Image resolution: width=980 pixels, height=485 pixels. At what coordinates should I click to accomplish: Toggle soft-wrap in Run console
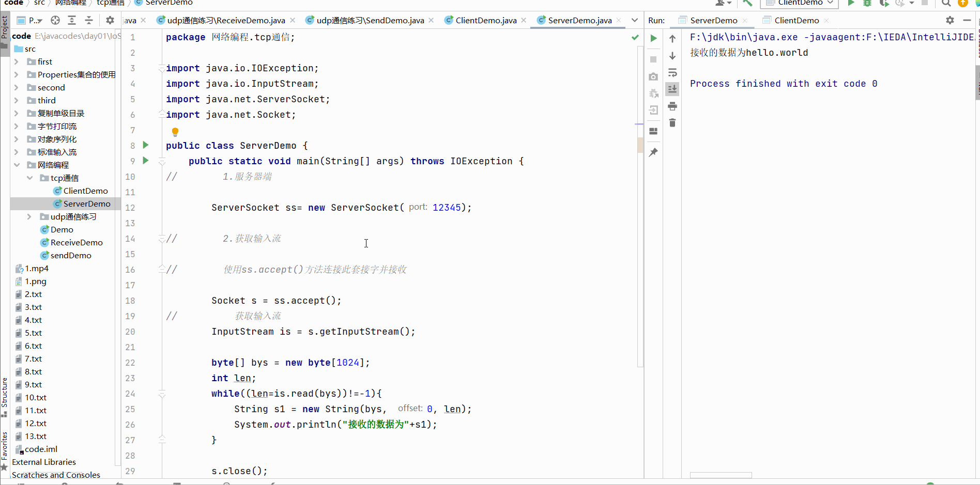(672, 72)
